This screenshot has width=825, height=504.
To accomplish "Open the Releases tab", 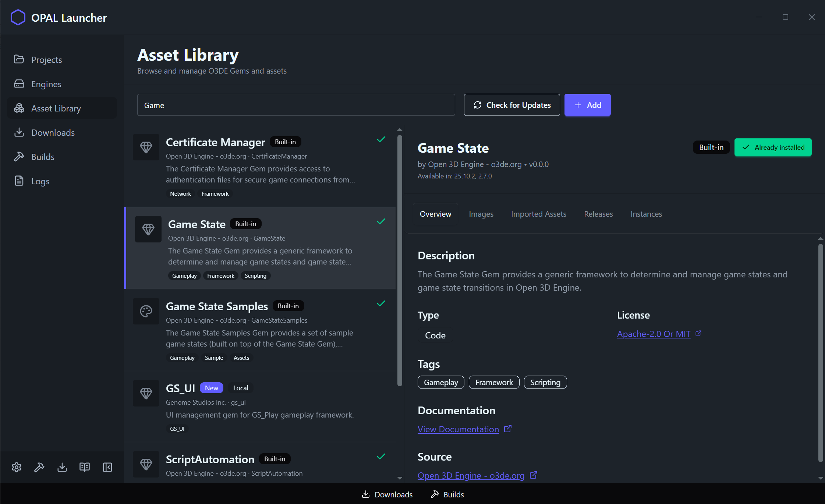I will [598, 214].
